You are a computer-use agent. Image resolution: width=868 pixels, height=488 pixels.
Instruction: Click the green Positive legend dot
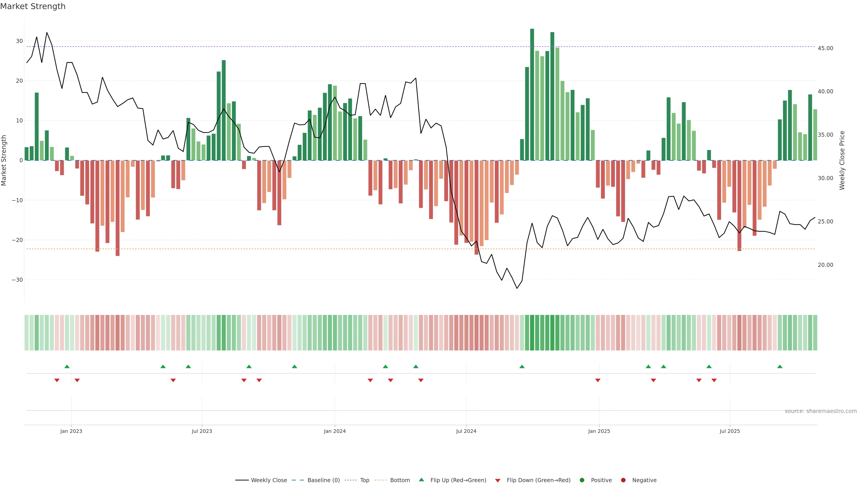point(582,480)
